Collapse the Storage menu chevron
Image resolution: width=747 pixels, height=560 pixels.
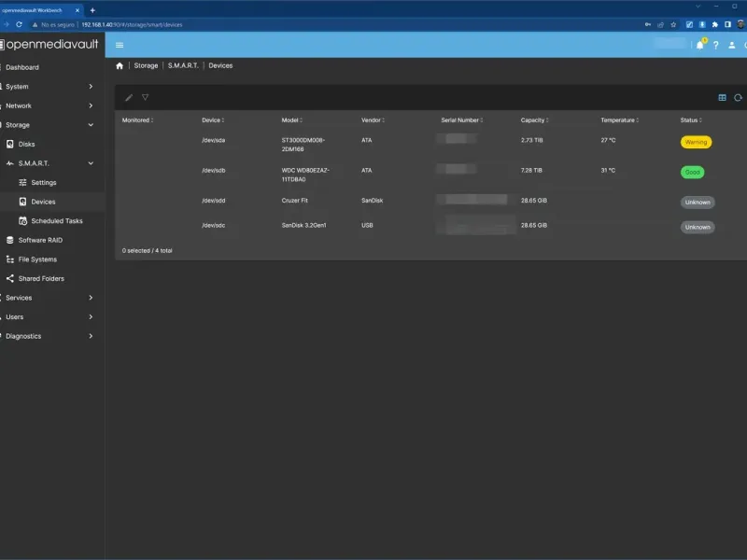click(x=91, y=125)
